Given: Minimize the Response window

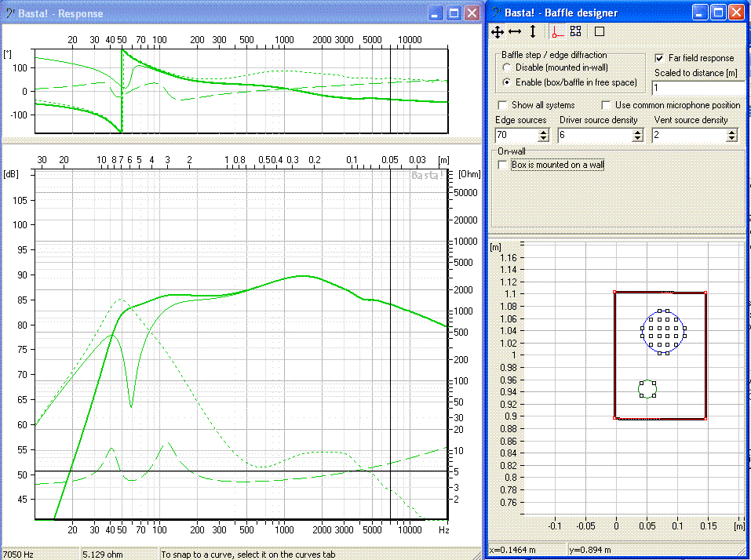Looking at the screenshot, I should [x=436, y=13].
